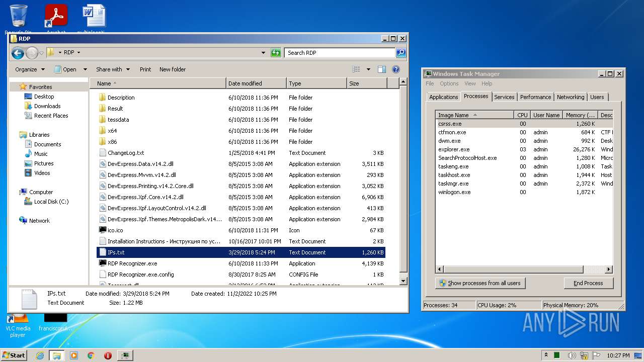Open Downloads in navigation pane
The height and width of the screenshot is (362, 644).
[47, 106]
